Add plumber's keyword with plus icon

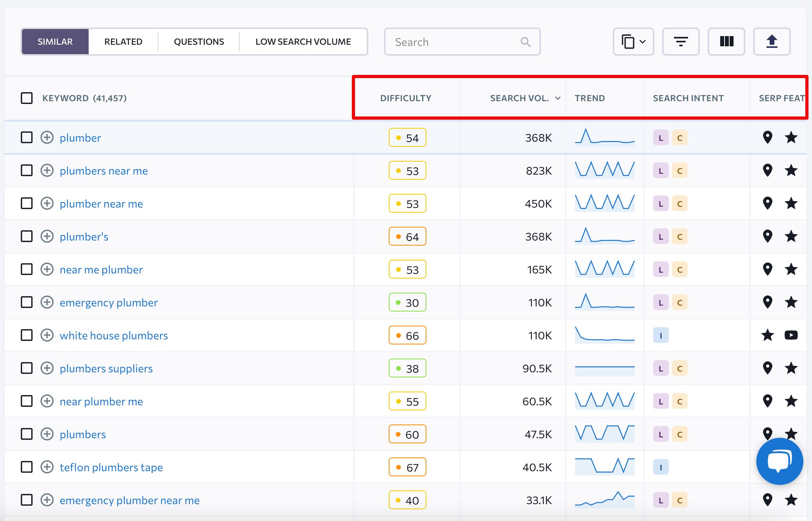(47, 237)
